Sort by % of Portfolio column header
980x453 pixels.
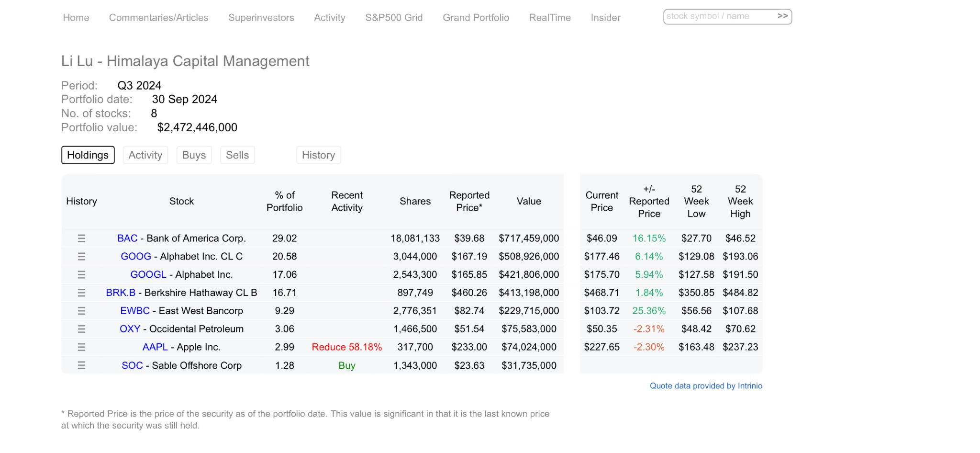pos(285,202)
